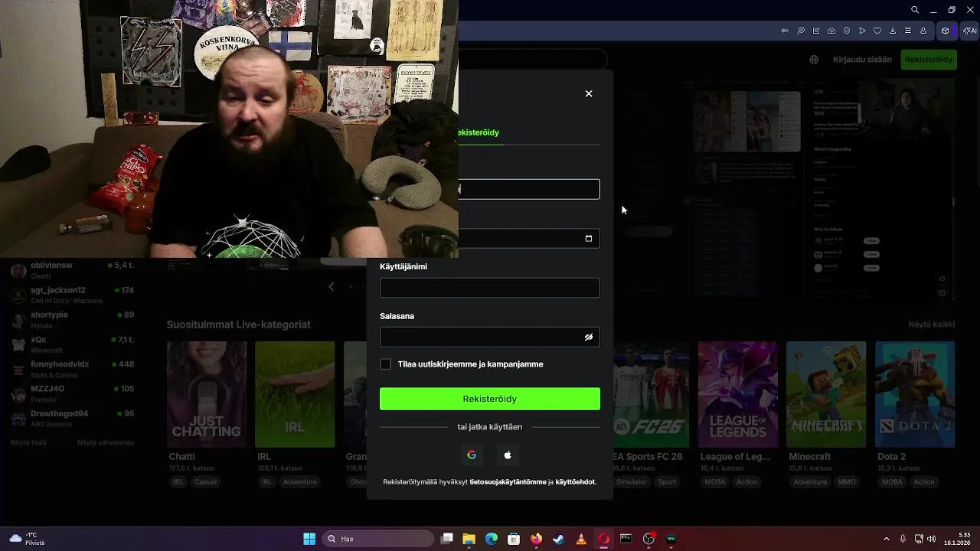Bookmark the page with the heart icon
This screenshot has width=980, height=551.
(877, 31)
